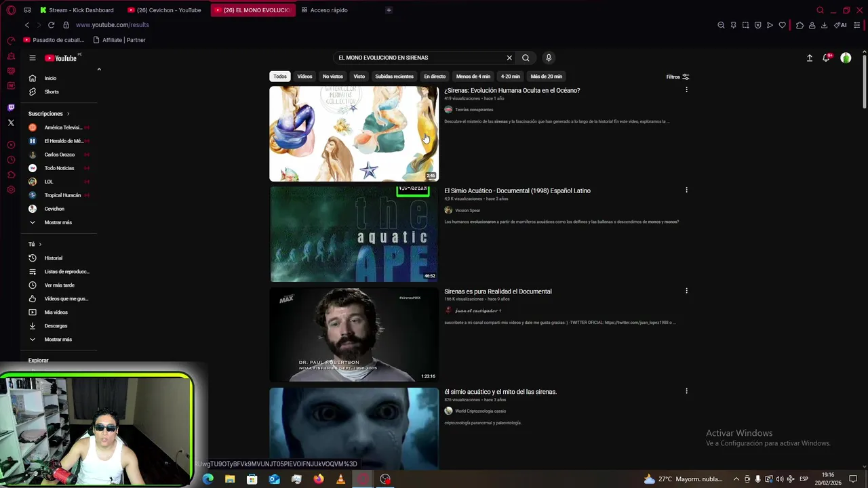Click the pin icon in address bar
Image resolution: width=868 pixels, height=488 pixels.
click(733, 25)
